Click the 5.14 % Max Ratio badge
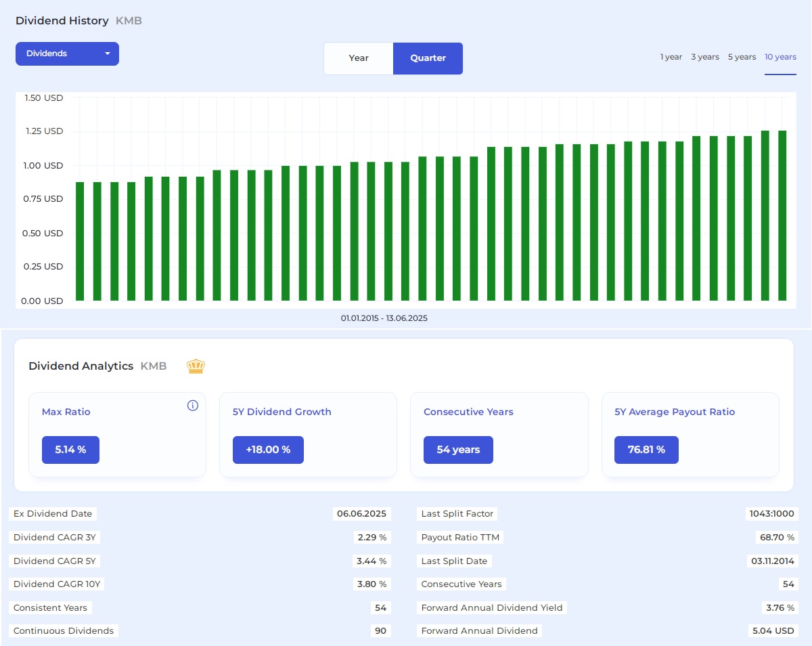Image resolution: width=812 pixels, height=646 pixels. pyautogui.click(x=70, y=450)
